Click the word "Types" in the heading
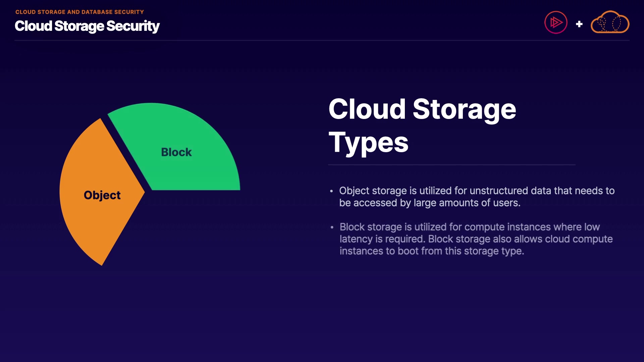 (x=368, y=143)
